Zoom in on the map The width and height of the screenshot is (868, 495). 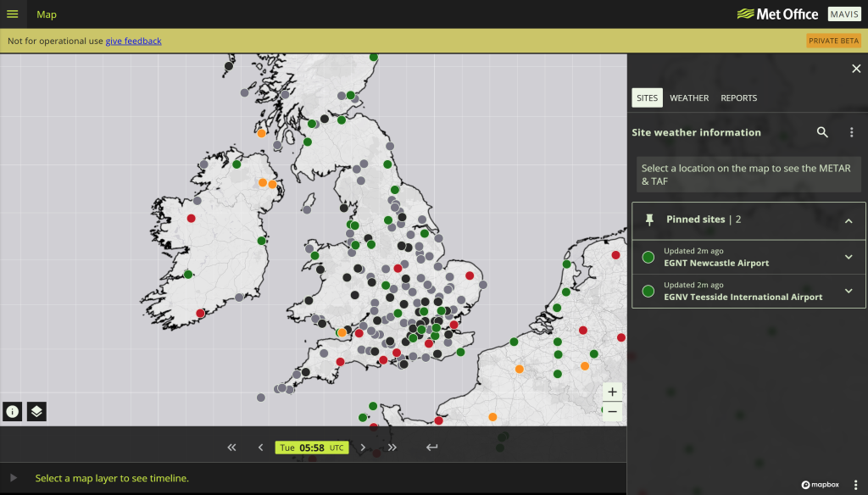click(612, 392)
